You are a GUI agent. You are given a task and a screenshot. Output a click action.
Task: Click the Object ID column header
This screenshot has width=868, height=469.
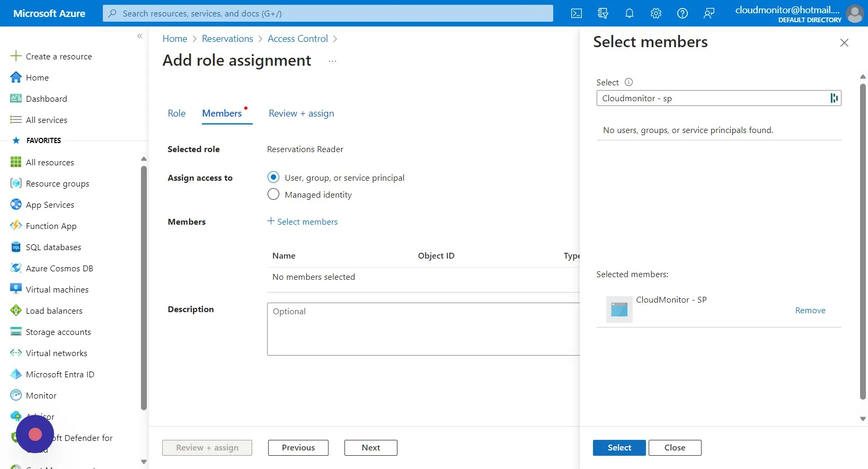click(x=436, y=255)
